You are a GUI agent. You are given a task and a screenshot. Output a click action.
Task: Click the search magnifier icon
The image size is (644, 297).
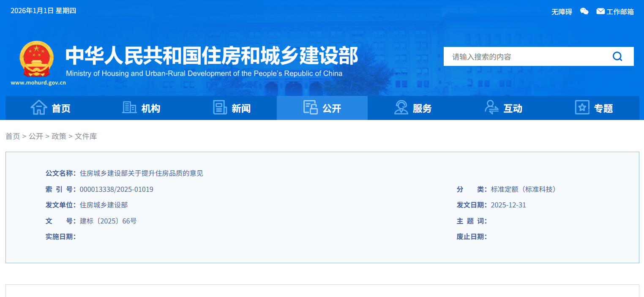pos(617,56)
